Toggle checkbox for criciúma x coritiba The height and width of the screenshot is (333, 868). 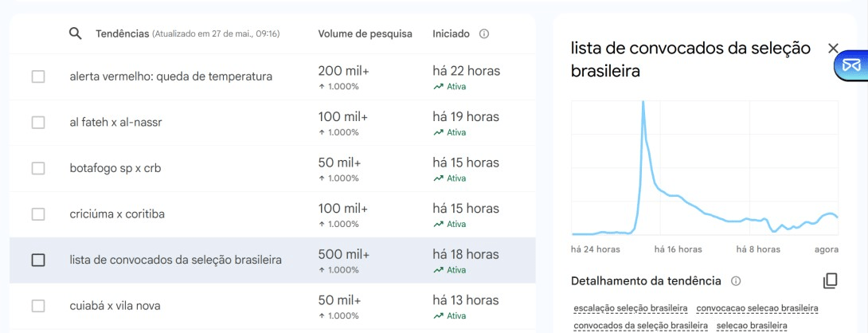(38, 214)
